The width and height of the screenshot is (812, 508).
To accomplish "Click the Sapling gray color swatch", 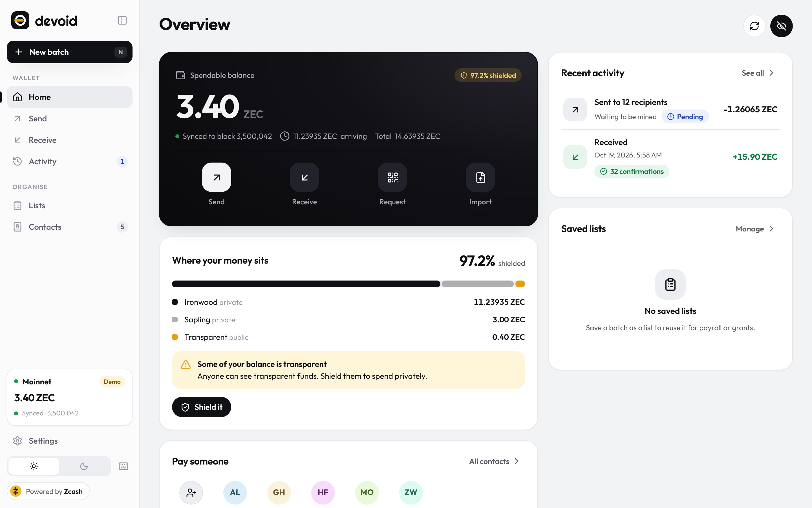I will click(175, 319).
